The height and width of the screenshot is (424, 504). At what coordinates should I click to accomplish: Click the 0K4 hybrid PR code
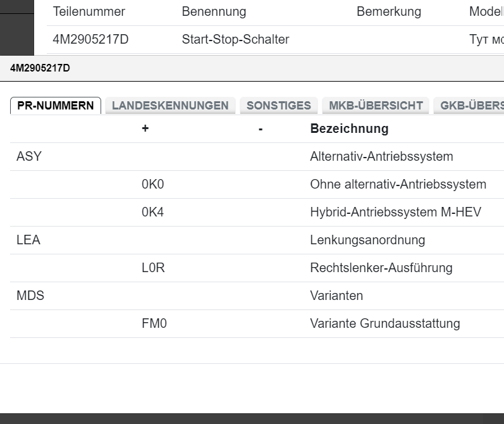[153, 212]
